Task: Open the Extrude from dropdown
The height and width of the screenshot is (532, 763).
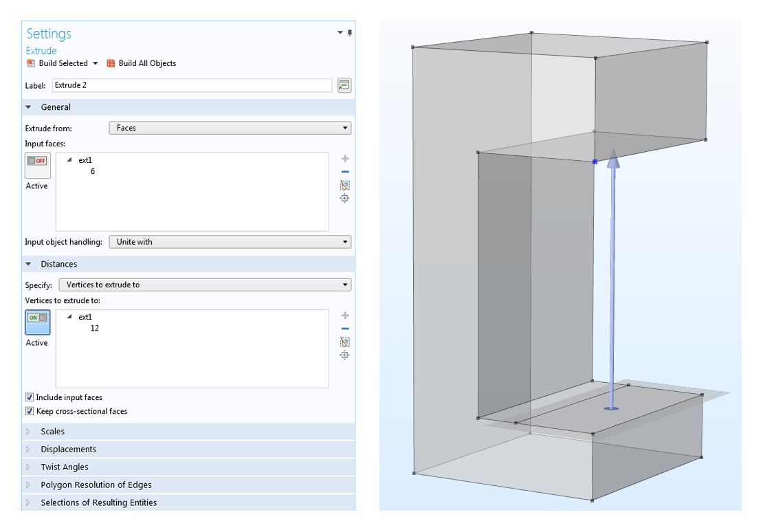Action: click(x=230, y=128)
